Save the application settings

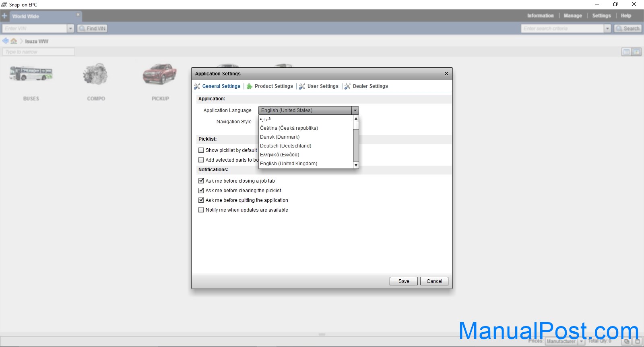pos(404,281)
